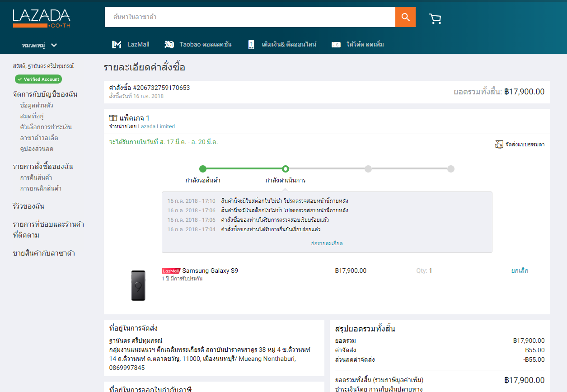Click the ส่วนลดค่าจัดส่ง -฿55.00 amount
This screenshot has height=392, width=567.
534,359
